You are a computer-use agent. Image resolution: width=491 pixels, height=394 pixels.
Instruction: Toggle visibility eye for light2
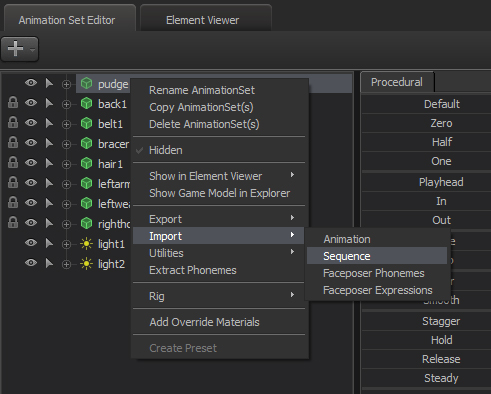(x=31, y=263)
